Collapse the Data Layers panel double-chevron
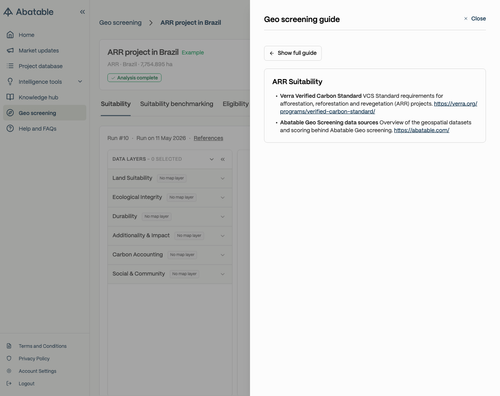The image size is (500, 396). coord(223,159)
